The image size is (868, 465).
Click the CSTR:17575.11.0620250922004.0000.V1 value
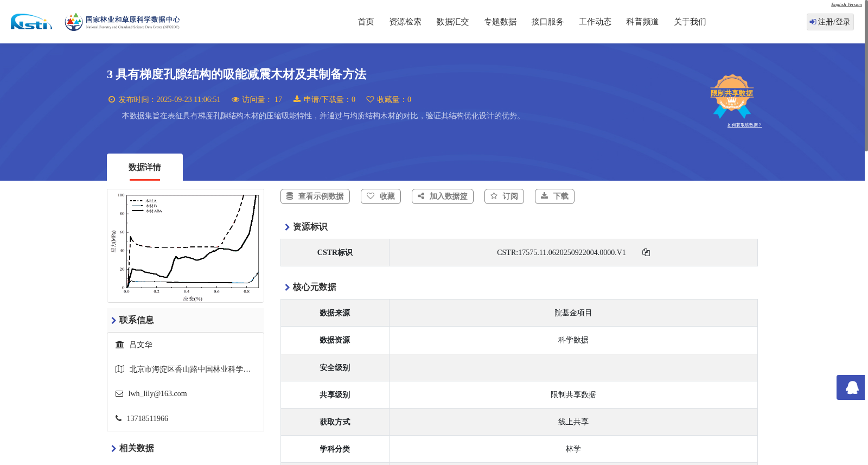[x=561, y=252]
